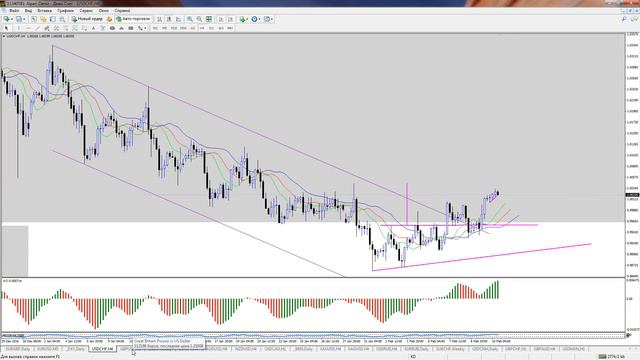Open the Файл menu
The height and width of the screenshot is (360, 640).
coord(14,10)
